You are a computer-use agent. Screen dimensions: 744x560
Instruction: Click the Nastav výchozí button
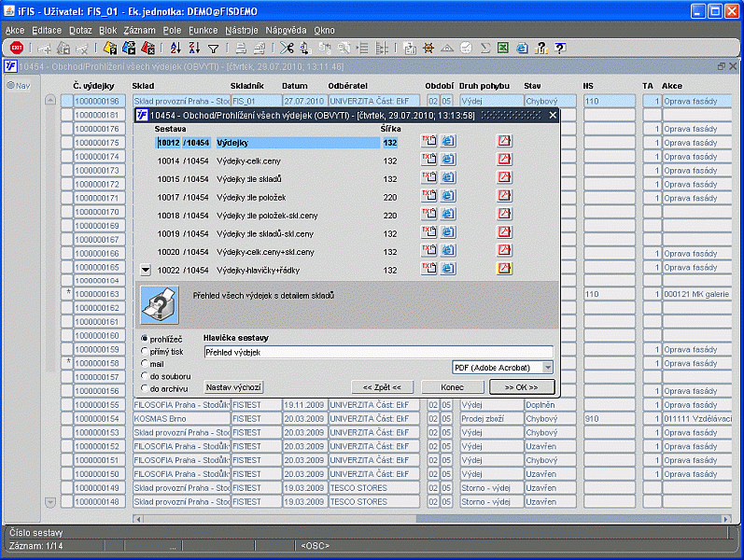click(x=233, y=387)
